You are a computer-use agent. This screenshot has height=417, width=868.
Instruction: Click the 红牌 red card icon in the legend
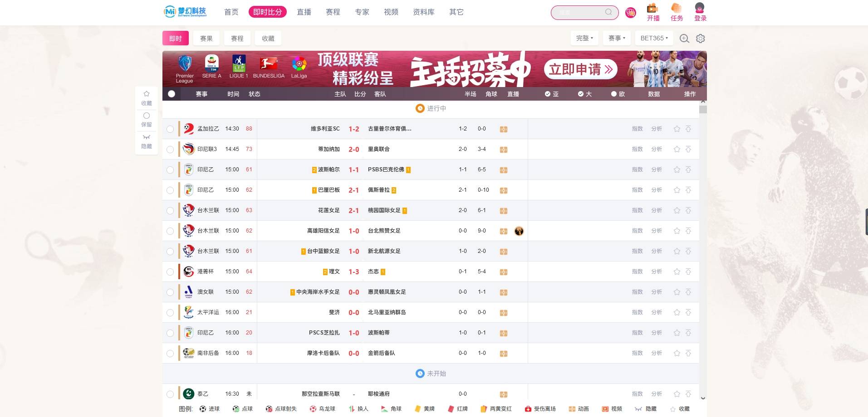[451, 408]
